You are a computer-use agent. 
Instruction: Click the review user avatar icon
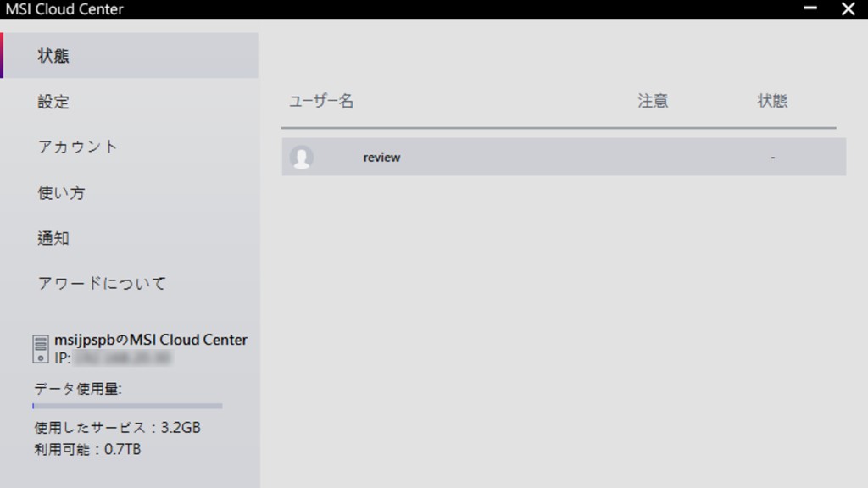click(302, 158)
